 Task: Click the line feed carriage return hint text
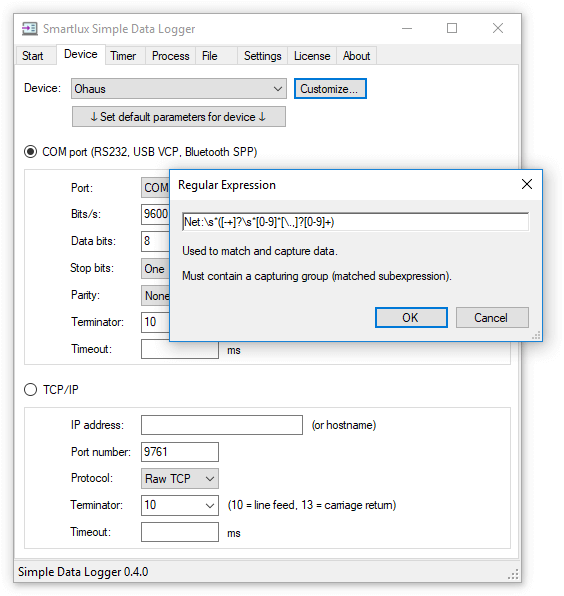coord(312,505)
